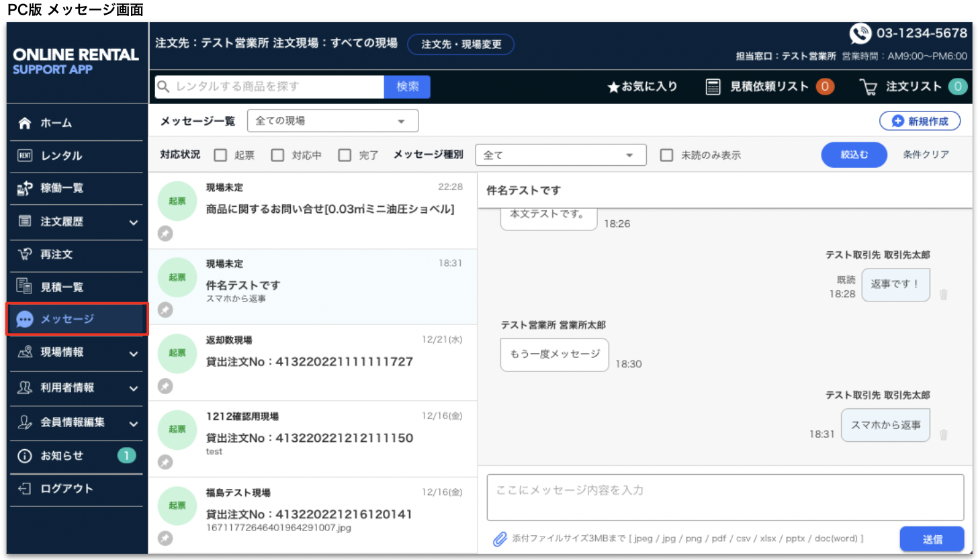Select メッセージ in the sidebar
This screenshot has width=978, height=560.
pos(77,320)
